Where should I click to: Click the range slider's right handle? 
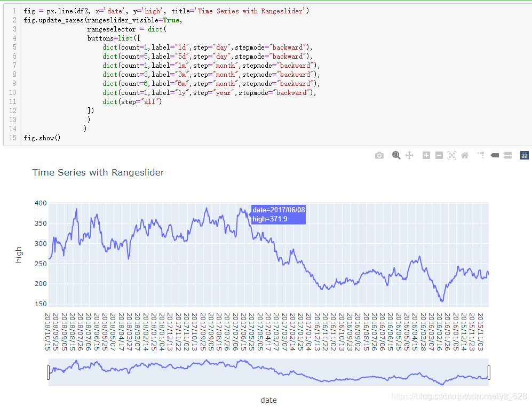[489, 372]
